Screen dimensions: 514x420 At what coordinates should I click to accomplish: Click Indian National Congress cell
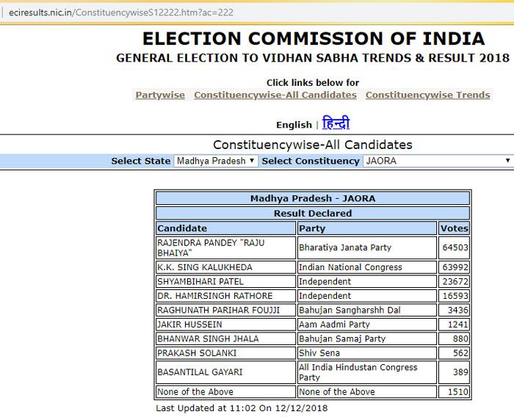click(367, 267)
